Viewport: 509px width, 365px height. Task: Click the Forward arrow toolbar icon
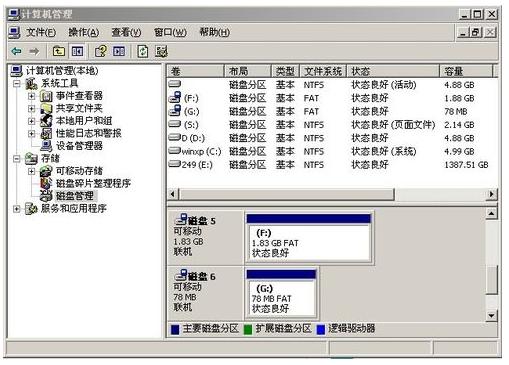pyautogui.click(x=34, y=52)
